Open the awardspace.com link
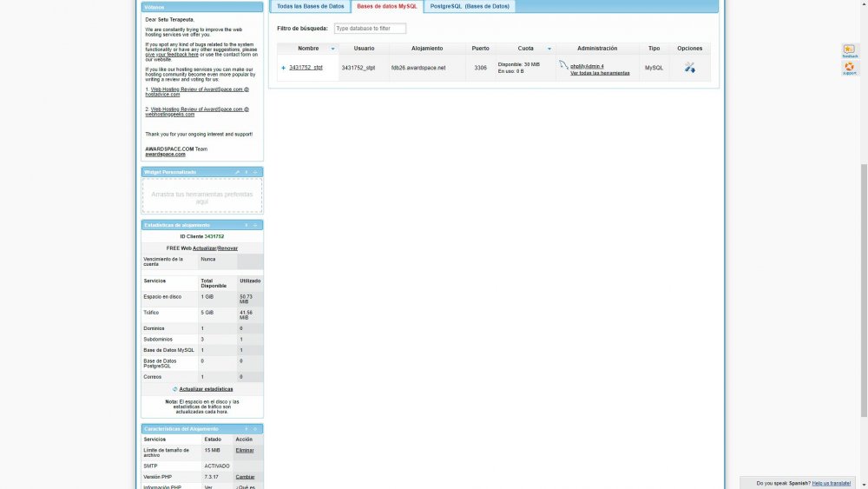This screenshot has width=868, height=489. pos(165,154)
